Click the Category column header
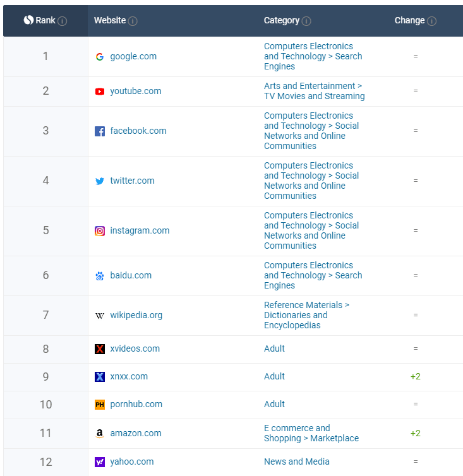This screenshot has height=476, width=463. point(281,20)
